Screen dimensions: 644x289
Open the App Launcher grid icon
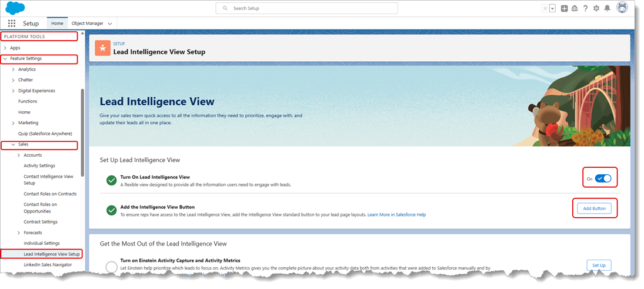pyautogui.click(x=12, y=24)
